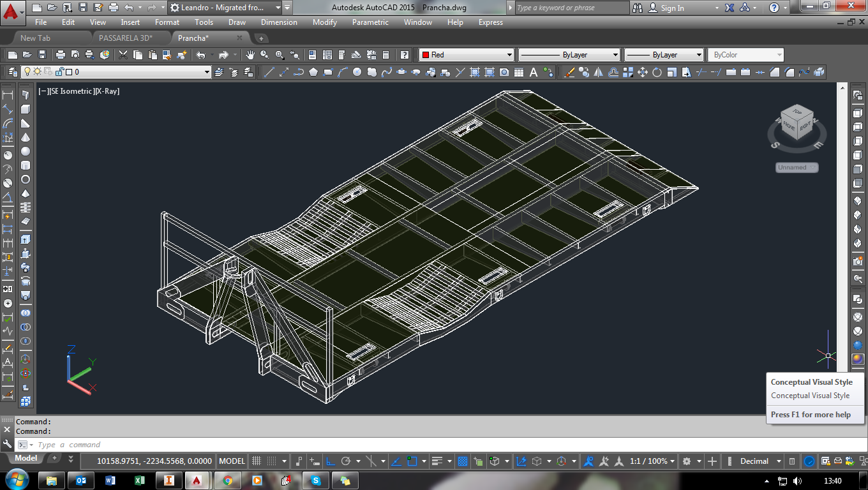868x490 pixels.
Task: Click the Customization wrench icon by command line
Action: (7, 445)
